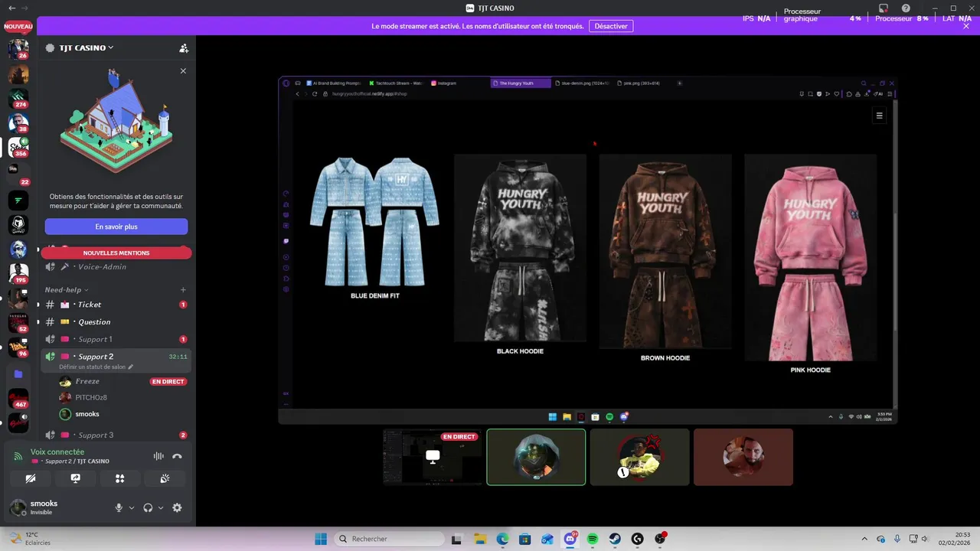Open user settings gear
This screenshot has height=551, width=980.
[177, 507]
